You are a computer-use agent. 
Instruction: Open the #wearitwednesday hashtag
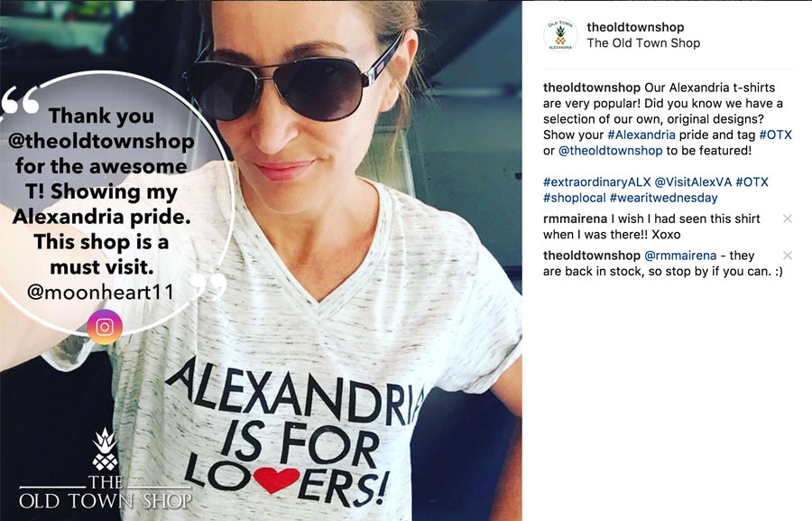click(x=663, y=198)
